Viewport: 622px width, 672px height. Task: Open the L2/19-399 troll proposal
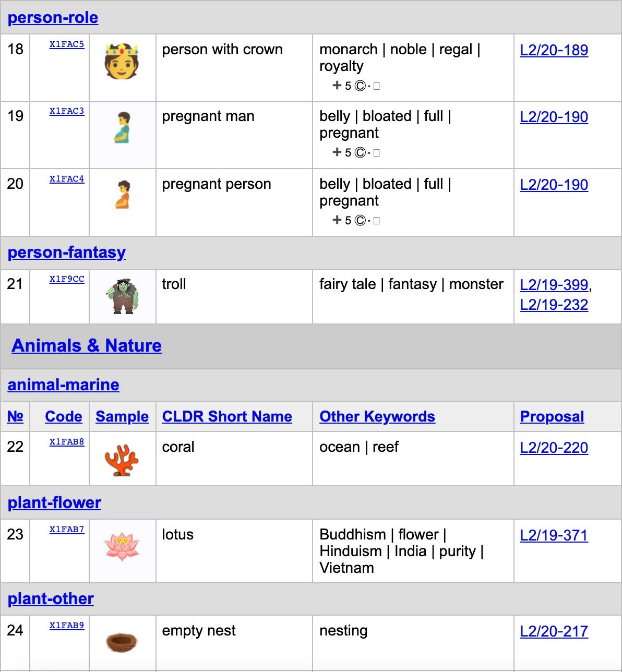(552, 284)
